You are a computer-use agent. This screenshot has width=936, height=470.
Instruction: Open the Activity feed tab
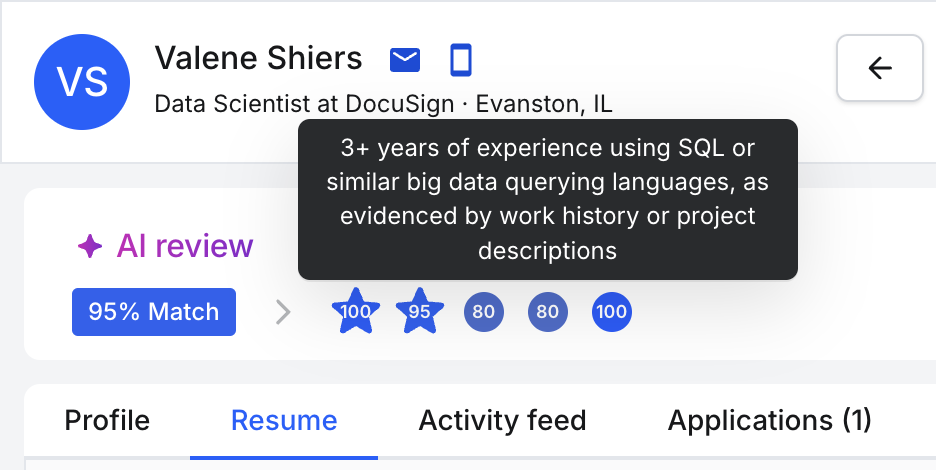pyautogui.click(x=502, y=420)
